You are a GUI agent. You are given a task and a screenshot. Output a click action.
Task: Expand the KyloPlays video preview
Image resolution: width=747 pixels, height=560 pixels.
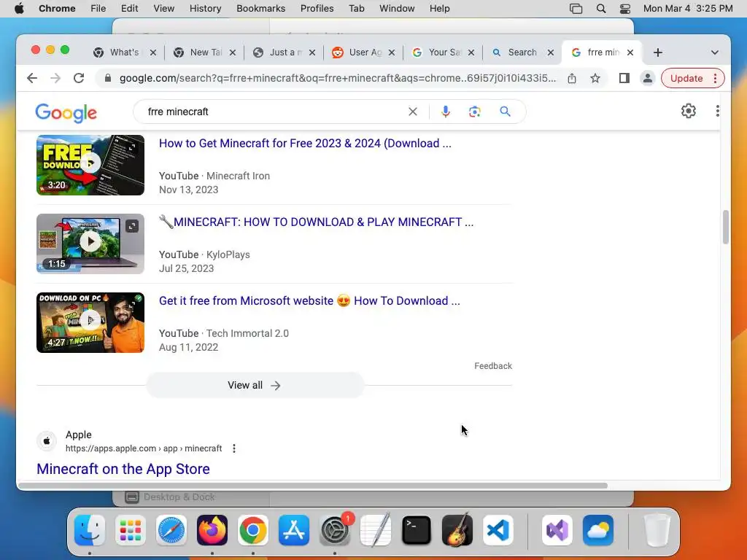click(x=132, y=226)
